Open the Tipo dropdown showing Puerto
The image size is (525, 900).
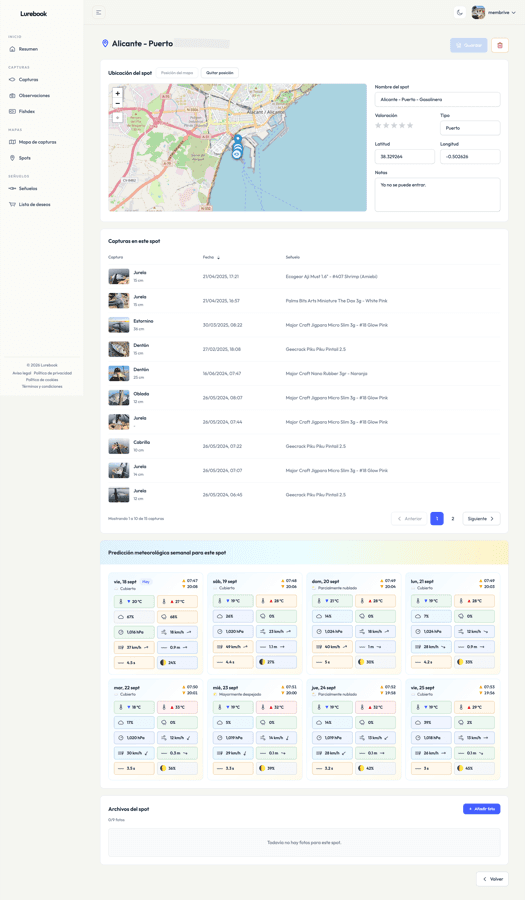470,128
